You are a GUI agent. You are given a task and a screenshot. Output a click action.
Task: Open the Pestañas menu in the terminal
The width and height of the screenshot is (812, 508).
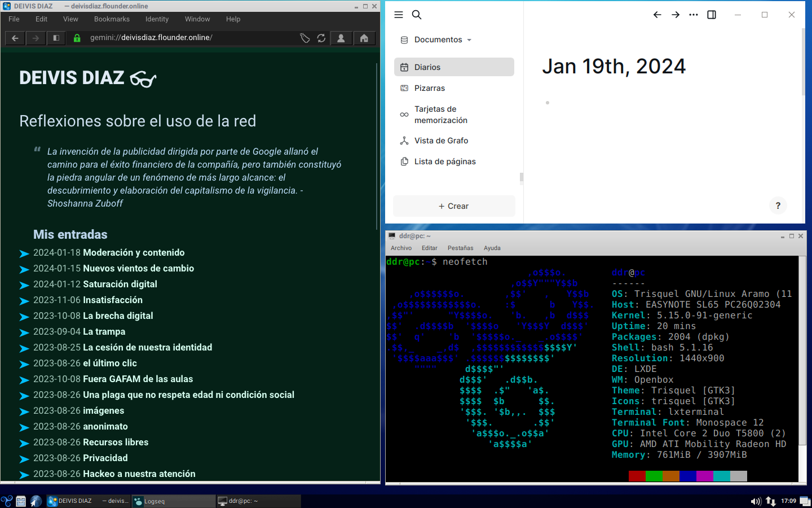461,248
